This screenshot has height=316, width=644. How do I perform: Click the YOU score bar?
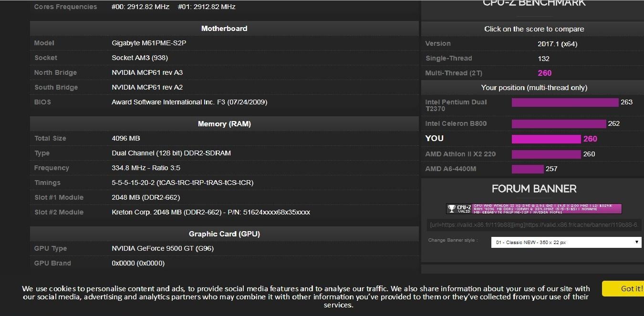click(x=547, y=139)
